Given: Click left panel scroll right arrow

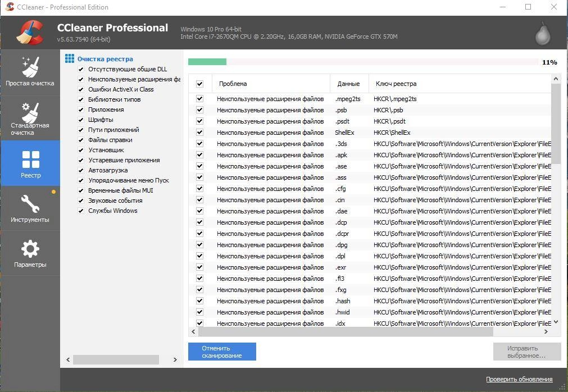Looking at the screenshot, I should 175,359.
